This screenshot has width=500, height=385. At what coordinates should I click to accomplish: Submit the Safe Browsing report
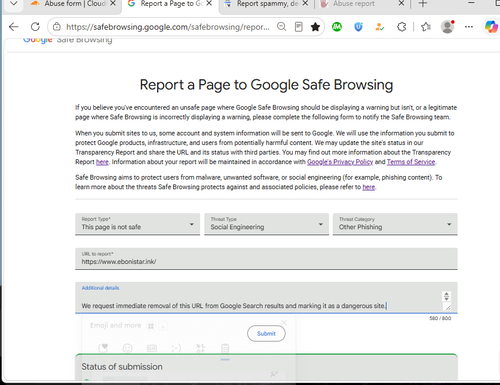click(266, 333)
